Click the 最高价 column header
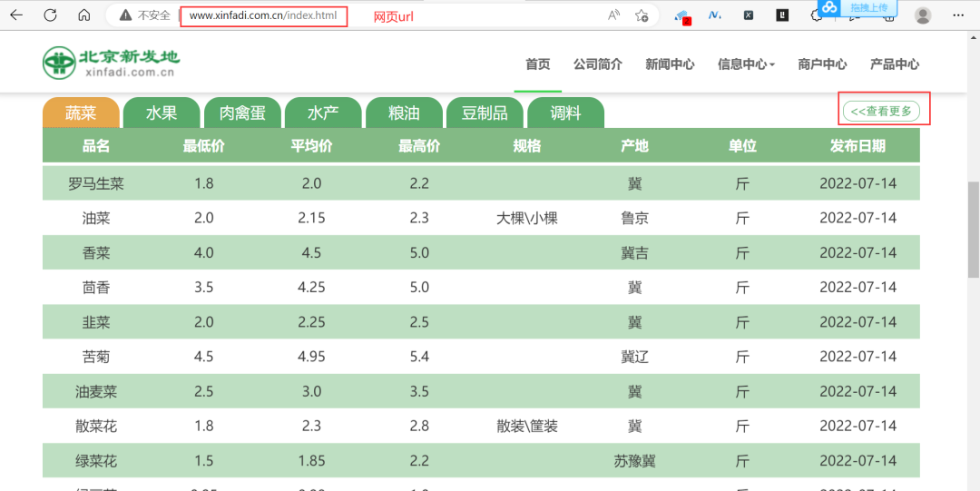The width and height of the screenshot is (980, 491). (419, 146)
